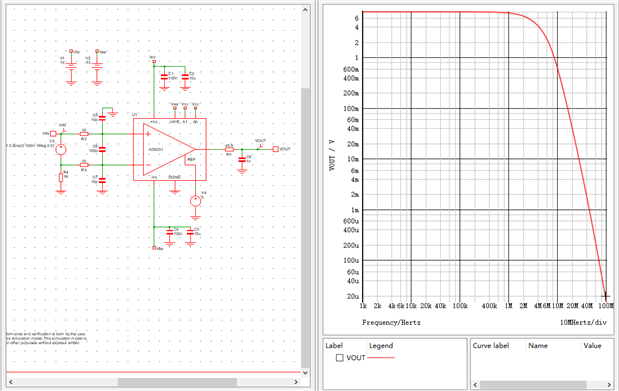Screen dimensions: 619x391
Task: Click the red VOUT legend line
Action: (381, 358)
